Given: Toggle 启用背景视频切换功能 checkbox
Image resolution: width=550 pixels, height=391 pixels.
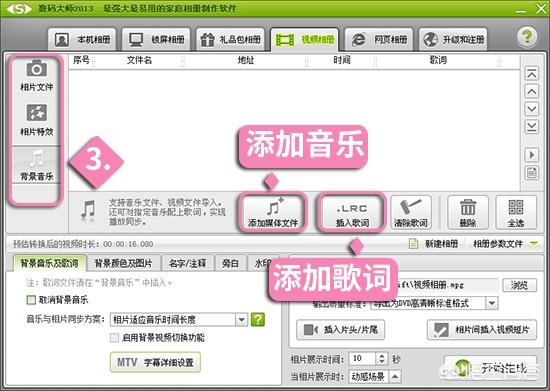Looking at the screenshot, I should pyautogui.click(x=114, y=338).
